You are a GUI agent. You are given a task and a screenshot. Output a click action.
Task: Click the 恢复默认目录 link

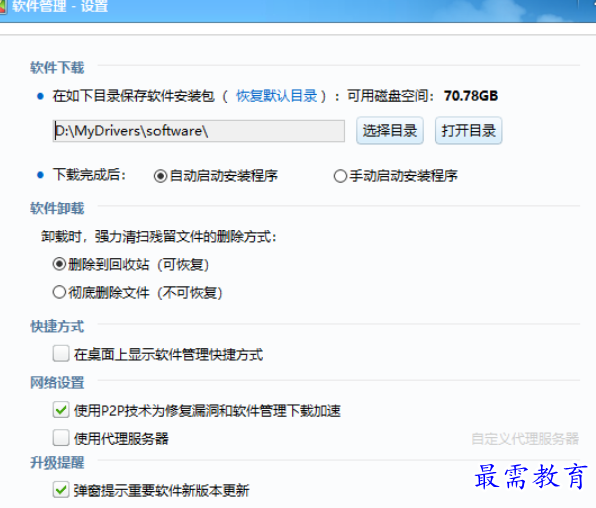pyautogui.click(x=276, y=96)
